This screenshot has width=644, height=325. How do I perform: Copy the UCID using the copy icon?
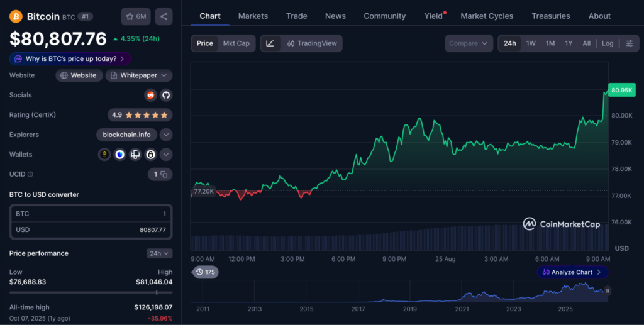point(164,174)
